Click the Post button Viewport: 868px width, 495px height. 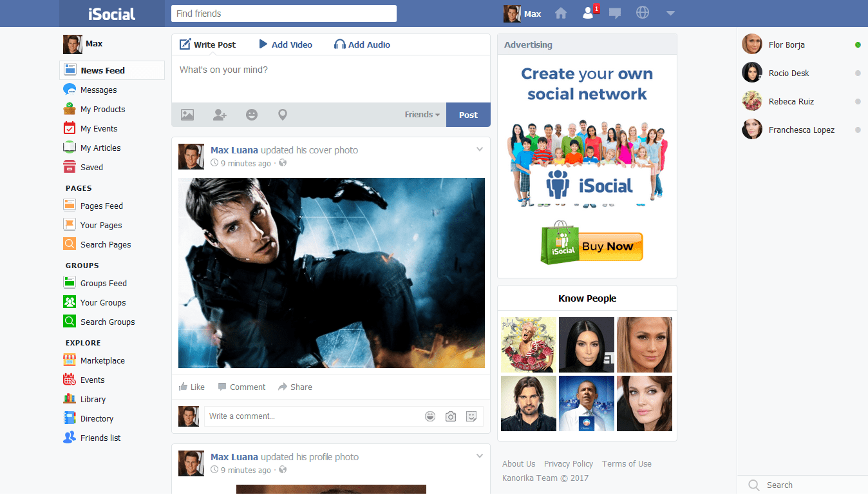[x=468, y=114]
